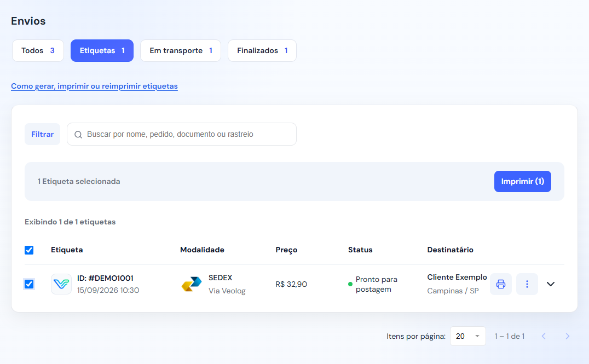
Task: Click the Imprimir (1) button
Action: (x=523, y=181)
